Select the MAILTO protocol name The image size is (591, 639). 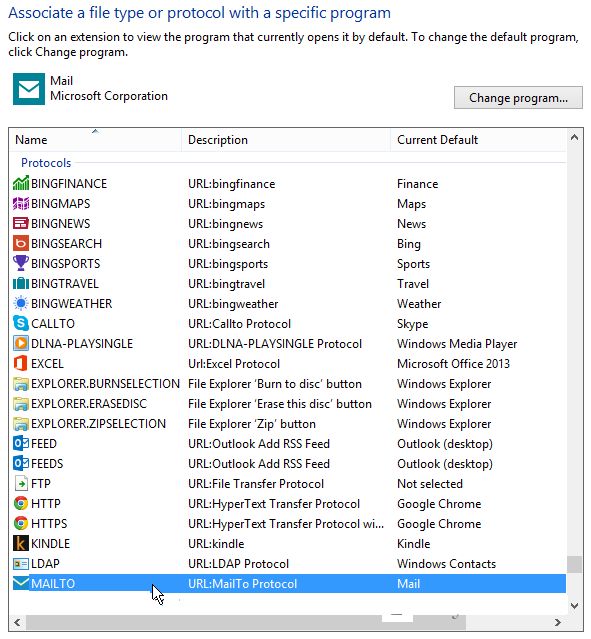click(x=53, y=584)
